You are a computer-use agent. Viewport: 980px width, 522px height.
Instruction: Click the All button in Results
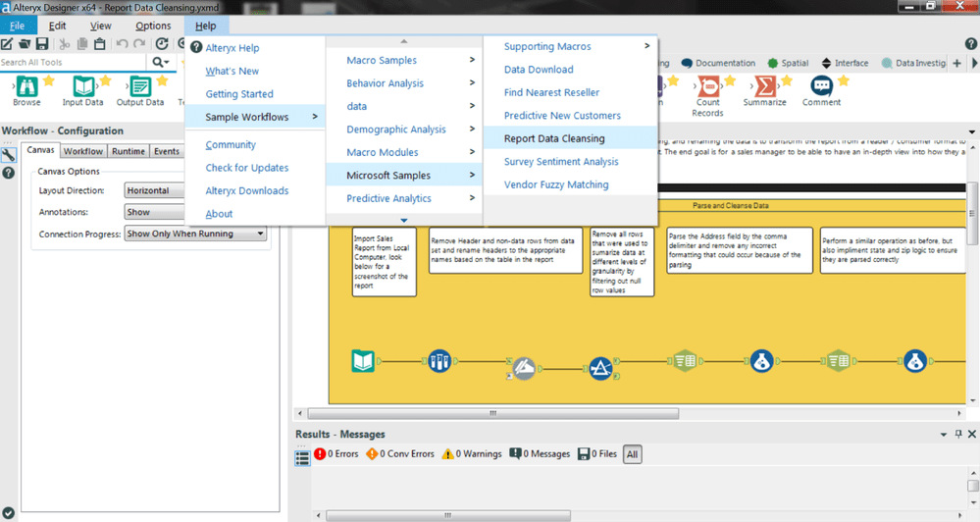(x=633, y=454)
